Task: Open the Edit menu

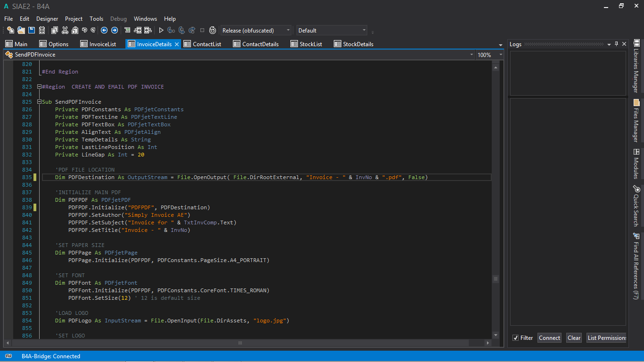Action: pyautogui.click(x=25, y=19)
